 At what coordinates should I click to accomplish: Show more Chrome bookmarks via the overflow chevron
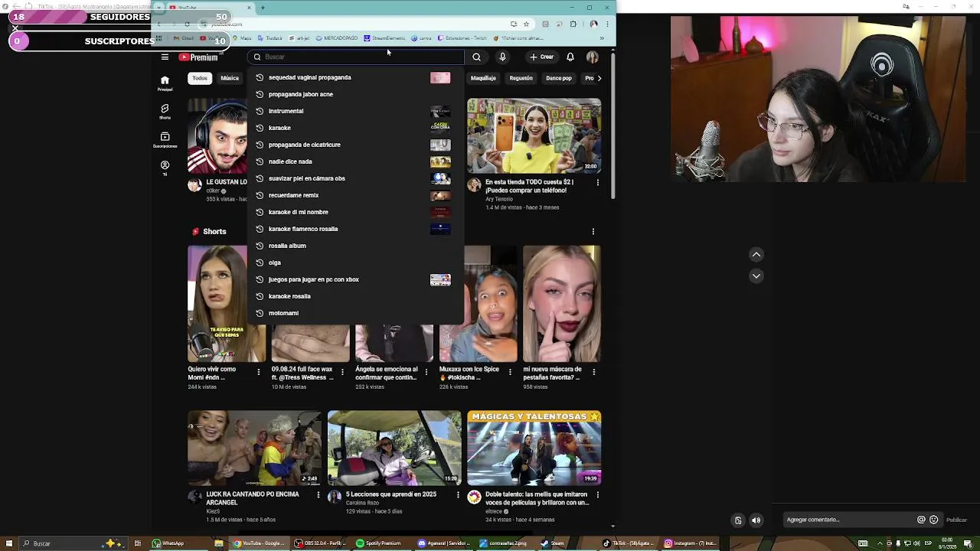[602, 38]
